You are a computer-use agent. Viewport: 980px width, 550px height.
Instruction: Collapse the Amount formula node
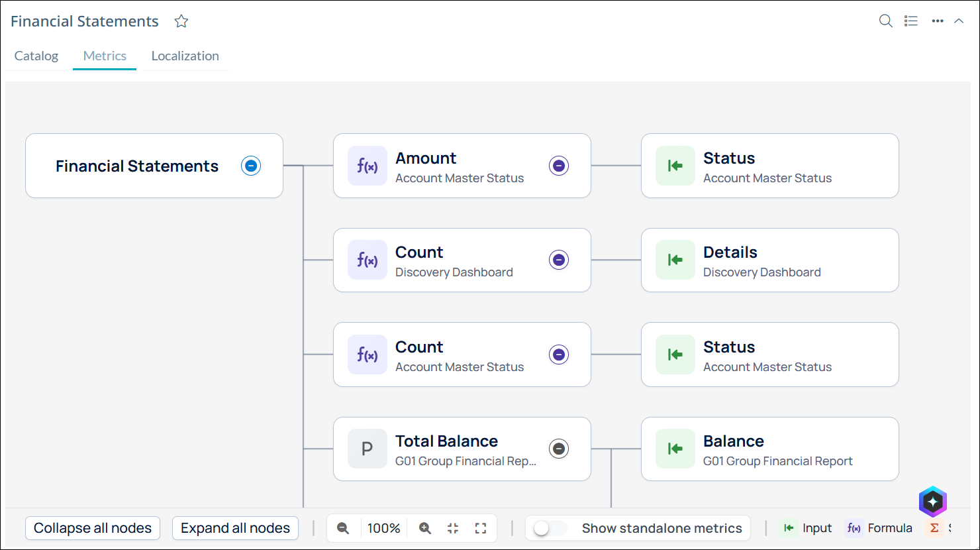pos(559,166)
